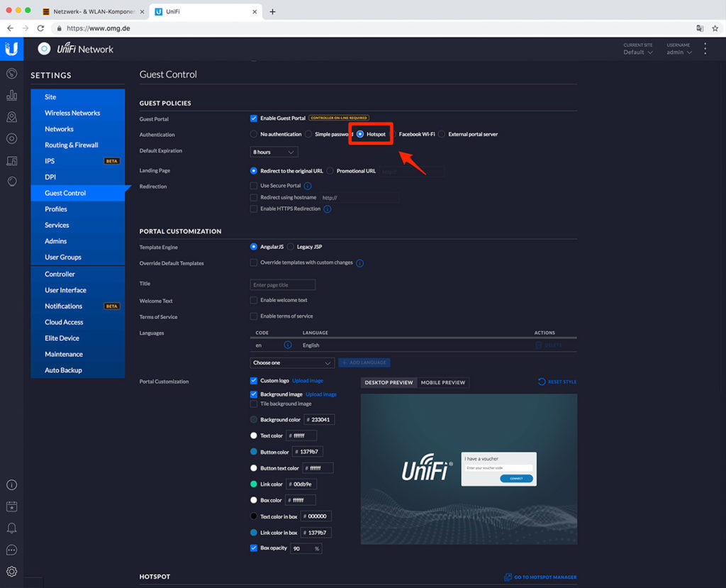Click the browser forward arrow

point(26,28)
